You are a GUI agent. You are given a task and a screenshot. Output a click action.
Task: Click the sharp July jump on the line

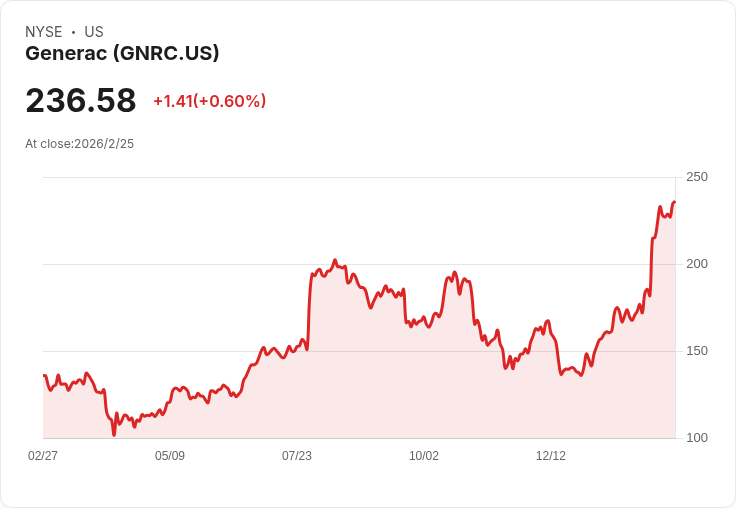(x=309, y=310)
